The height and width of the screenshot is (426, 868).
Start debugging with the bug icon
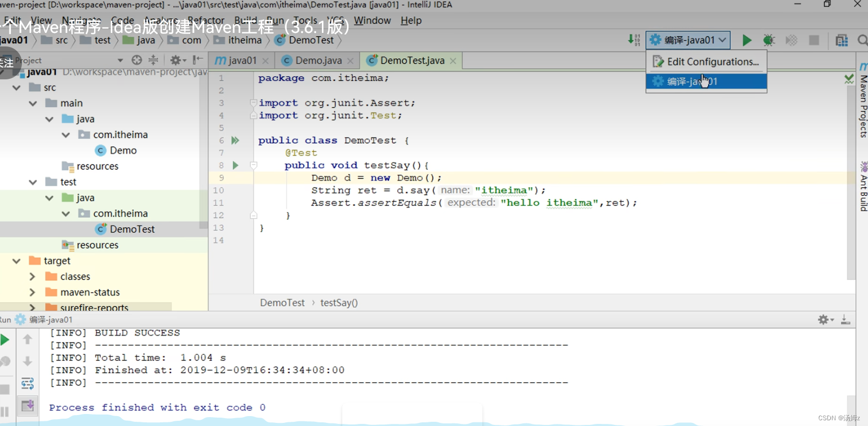point(769,40)
